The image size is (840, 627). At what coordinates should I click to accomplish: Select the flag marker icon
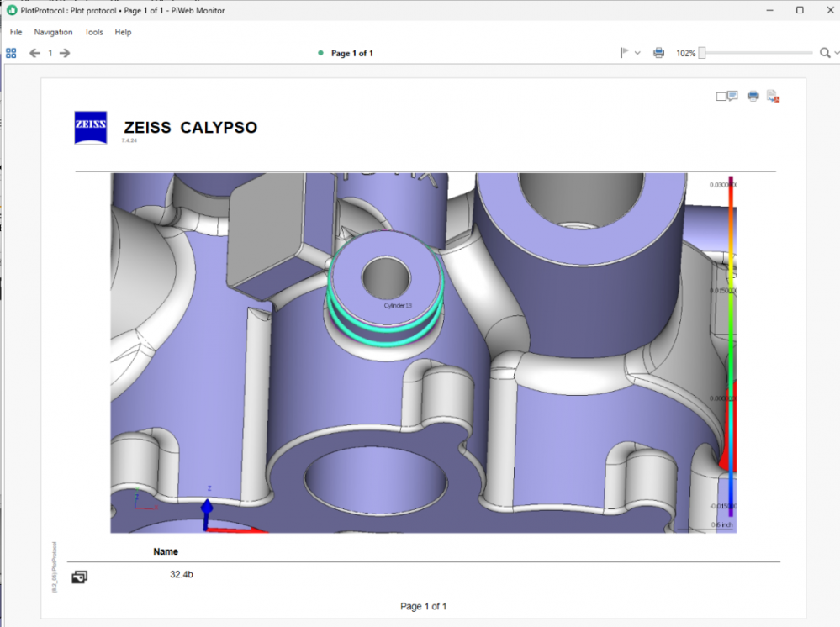(623, 52)
